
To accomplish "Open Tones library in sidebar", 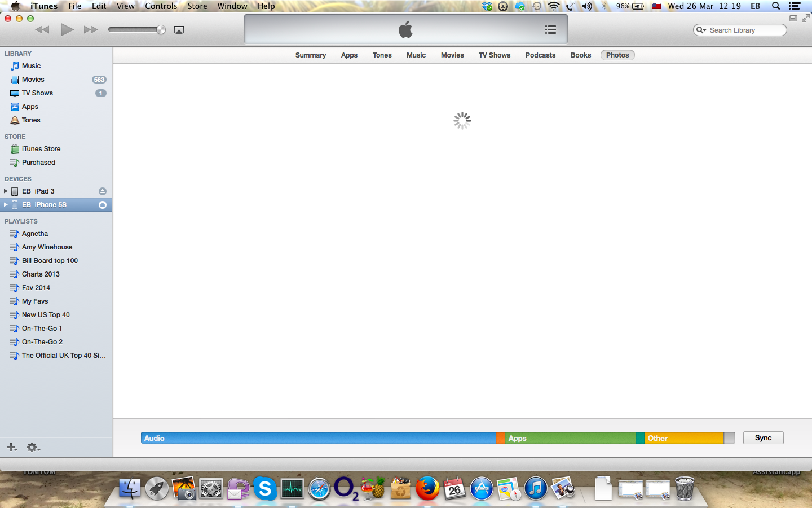I will [x=56, y=120].
